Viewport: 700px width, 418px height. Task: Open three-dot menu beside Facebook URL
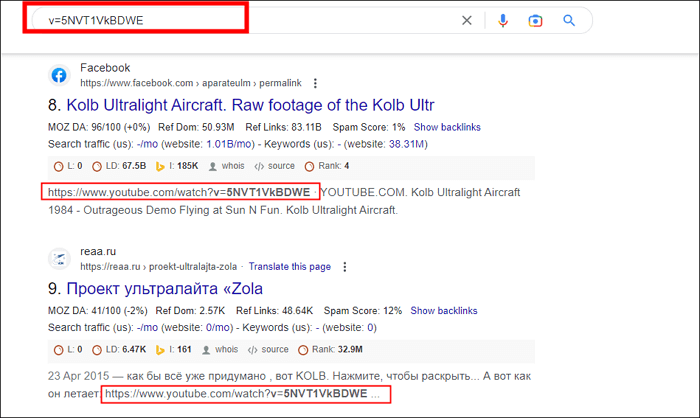[x=316, y=83]
